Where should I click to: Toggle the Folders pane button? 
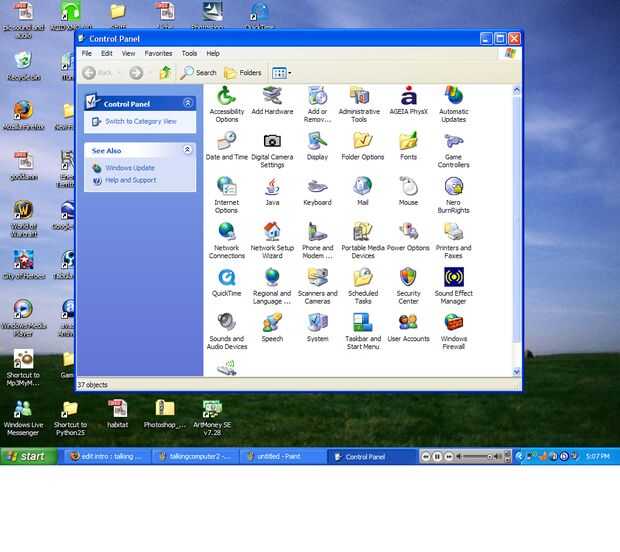point(243,73)
